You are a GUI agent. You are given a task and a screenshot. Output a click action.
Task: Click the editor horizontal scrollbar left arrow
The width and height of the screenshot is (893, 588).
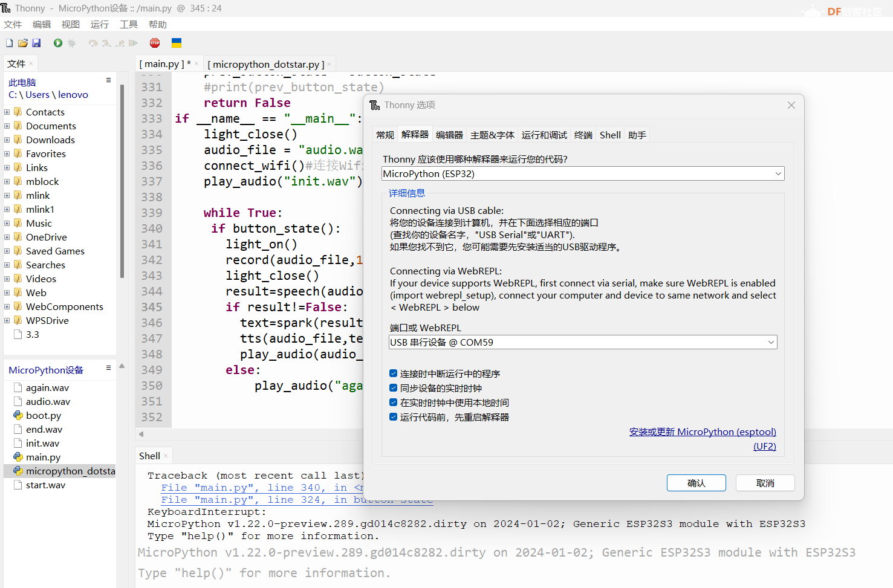coord(141,434)
